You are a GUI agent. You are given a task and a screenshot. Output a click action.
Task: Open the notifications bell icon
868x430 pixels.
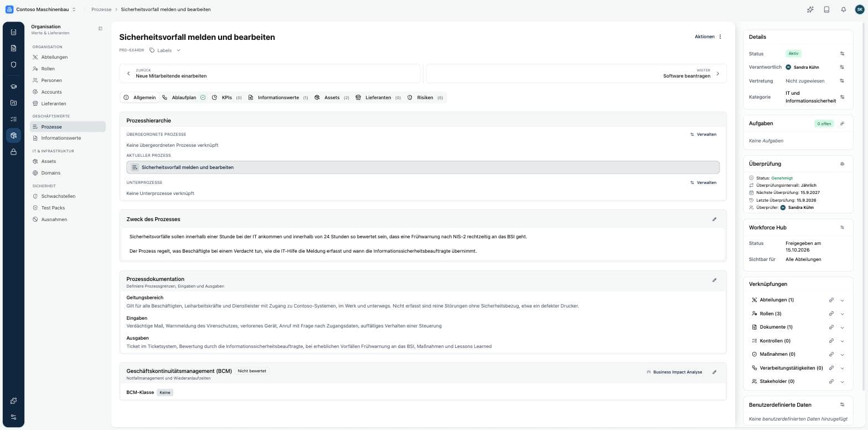pyautogui.click(x=843, y=9)
